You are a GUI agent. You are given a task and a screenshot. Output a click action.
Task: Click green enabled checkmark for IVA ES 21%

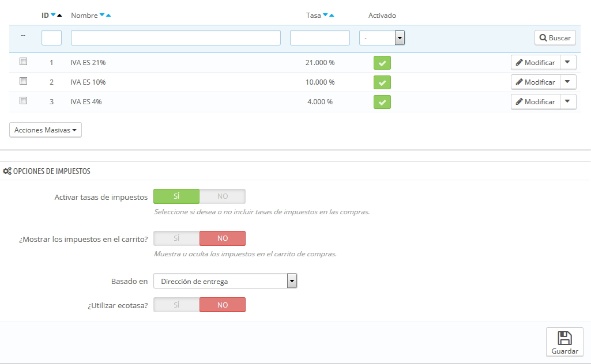(382, 63)
